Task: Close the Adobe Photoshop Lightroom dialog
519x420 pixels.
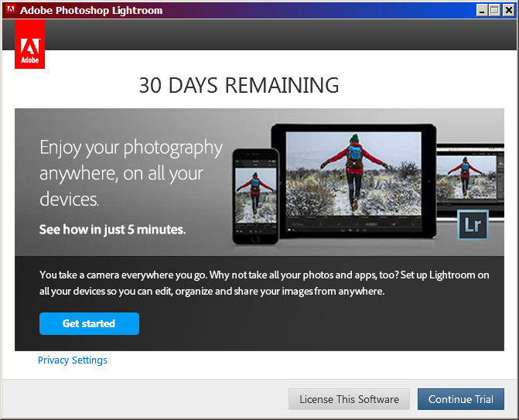Action: pyautogui.click(x=508, y=11)
